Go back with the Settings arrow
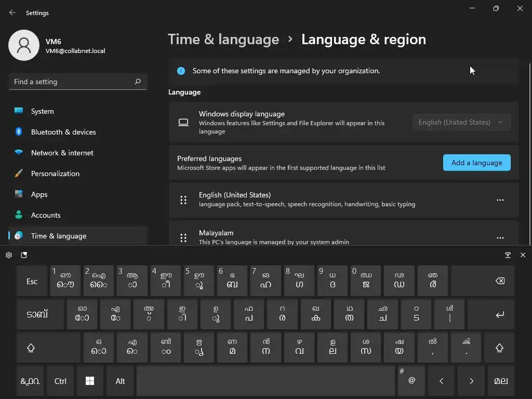Image resolution: width=532 pixels, height=399 pixels. click(x=12, y=12)
